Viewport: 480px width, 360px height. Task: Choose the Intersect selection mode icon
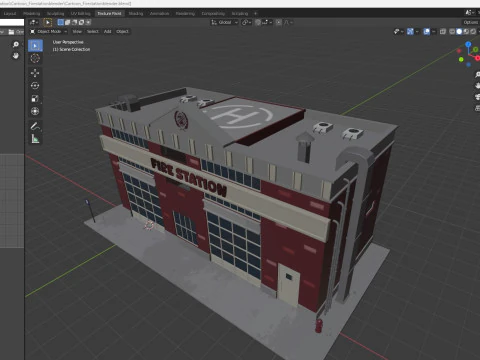[88, 22]
